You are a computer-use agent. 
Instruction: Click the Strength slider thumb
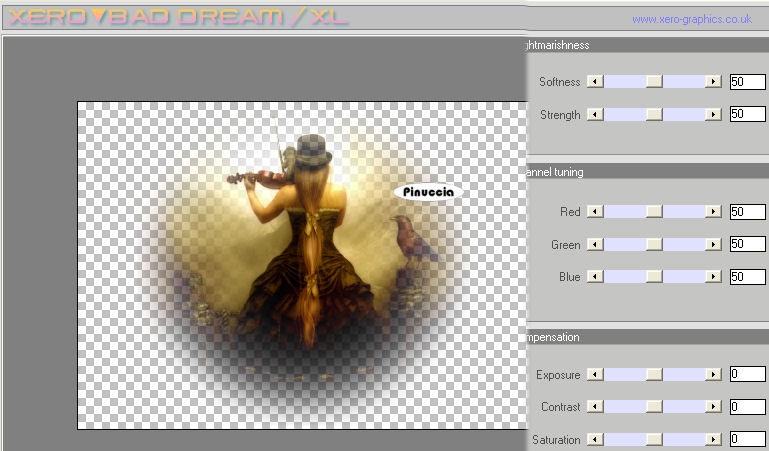click(654, 114)
